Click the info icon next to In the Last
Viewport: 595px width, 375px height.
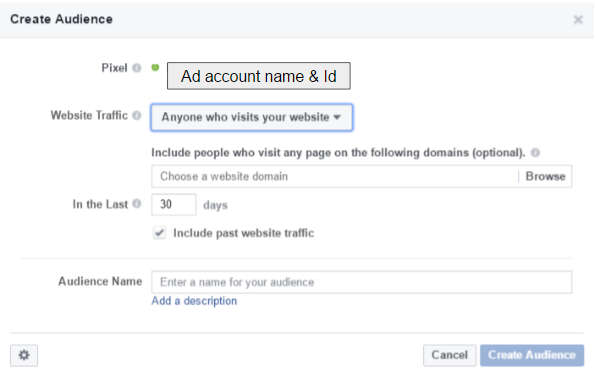(137, 204)
